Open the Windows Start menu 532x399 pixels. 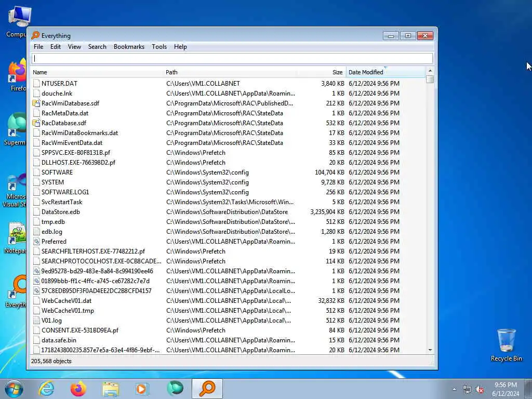(x=14, y=389)
